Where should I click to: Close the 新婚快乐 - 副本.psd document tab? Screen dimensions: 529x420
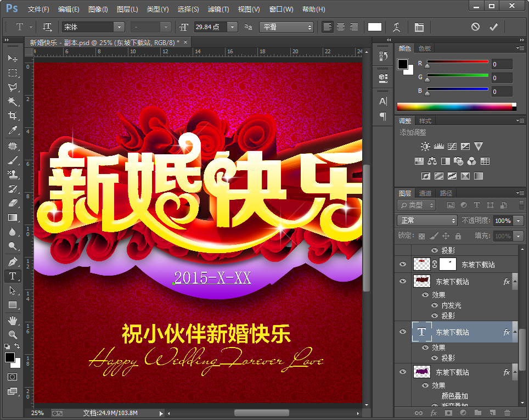pos(185,42)
